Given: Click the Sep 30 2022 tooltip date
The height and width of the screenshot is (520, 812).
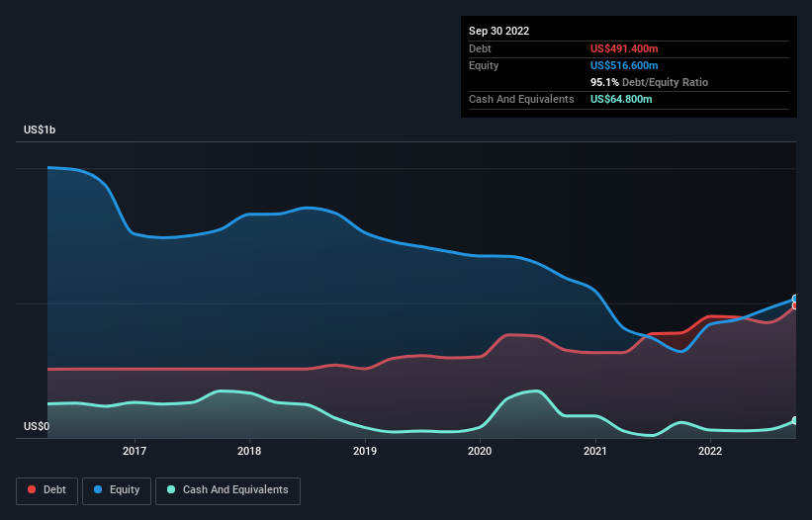Looking at the screenshot, I should [x=498, y=31].
